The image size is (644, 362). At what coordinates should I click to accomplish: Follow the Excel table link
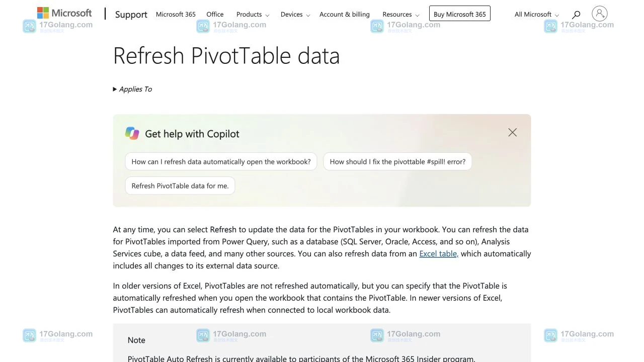click(x=439, y=253)
